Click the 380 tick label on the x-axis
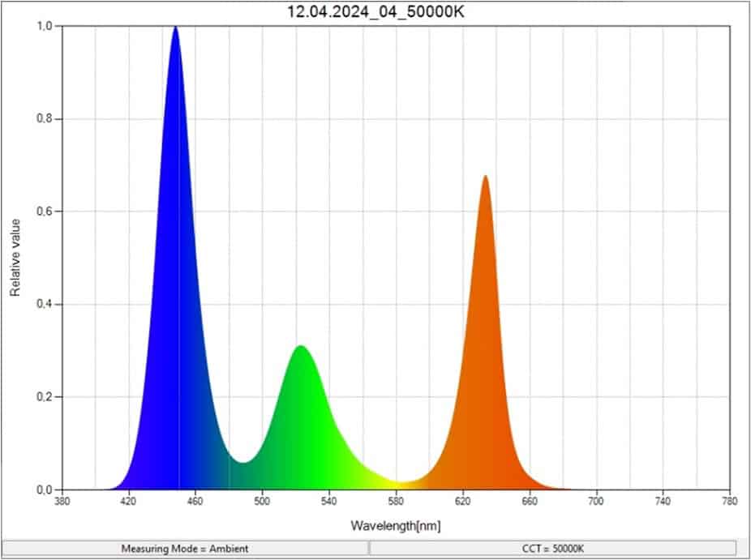 62,502
